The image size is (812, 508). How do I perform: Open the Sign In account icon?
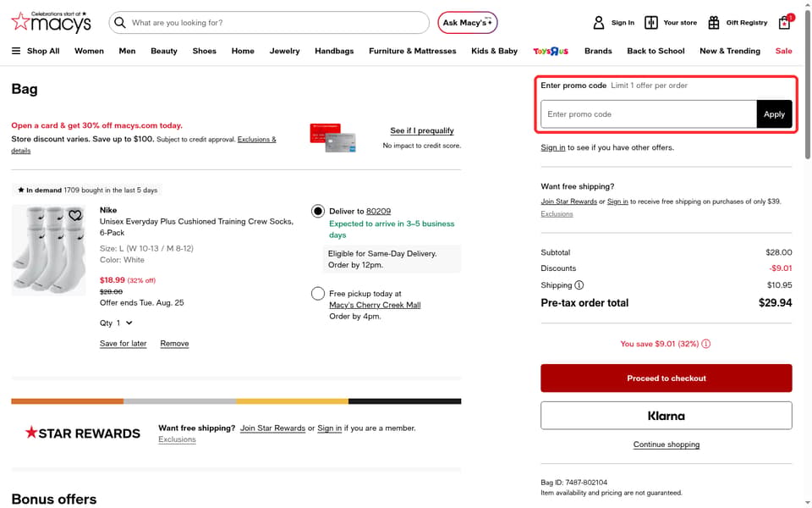[598, 22]
